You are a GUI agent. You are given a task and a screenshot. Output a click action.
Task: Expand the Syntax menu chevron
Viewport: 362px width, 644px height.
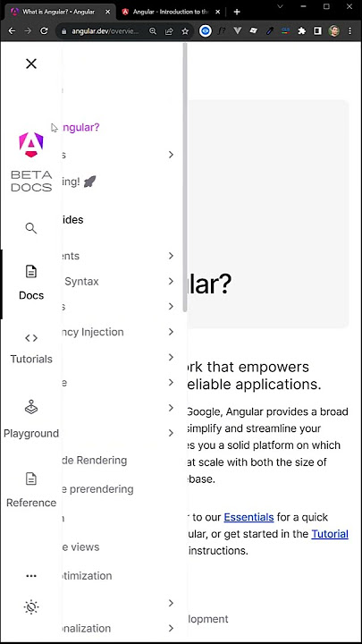[171, 282]
